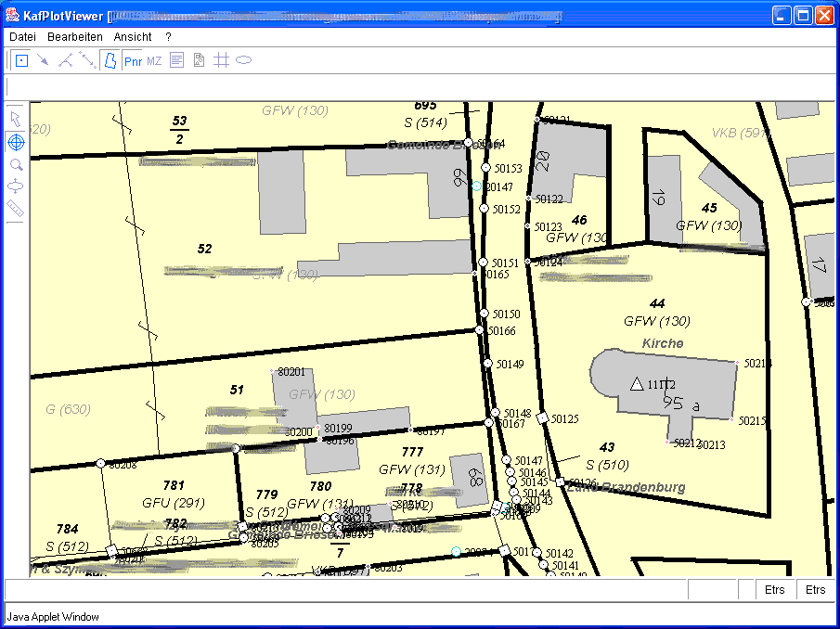Open the text document list icon
This screenshot has width=840, height=629.
click(x=176, y=60)
